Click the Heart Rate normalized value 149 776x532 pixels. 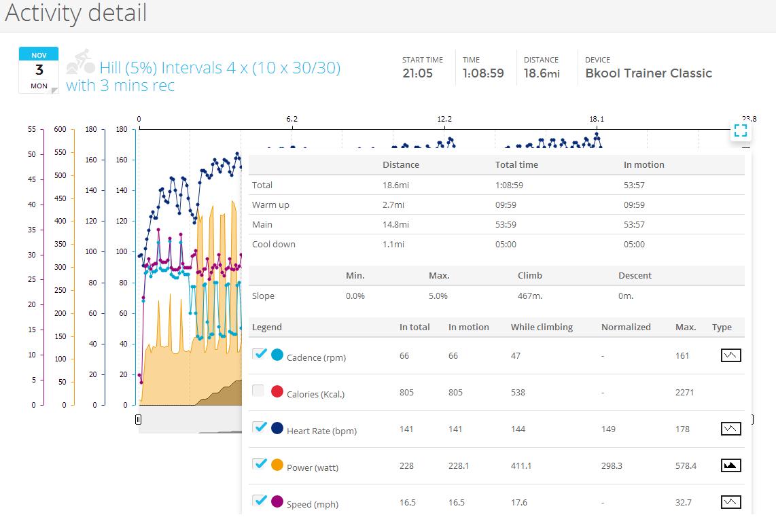(609, 429)
